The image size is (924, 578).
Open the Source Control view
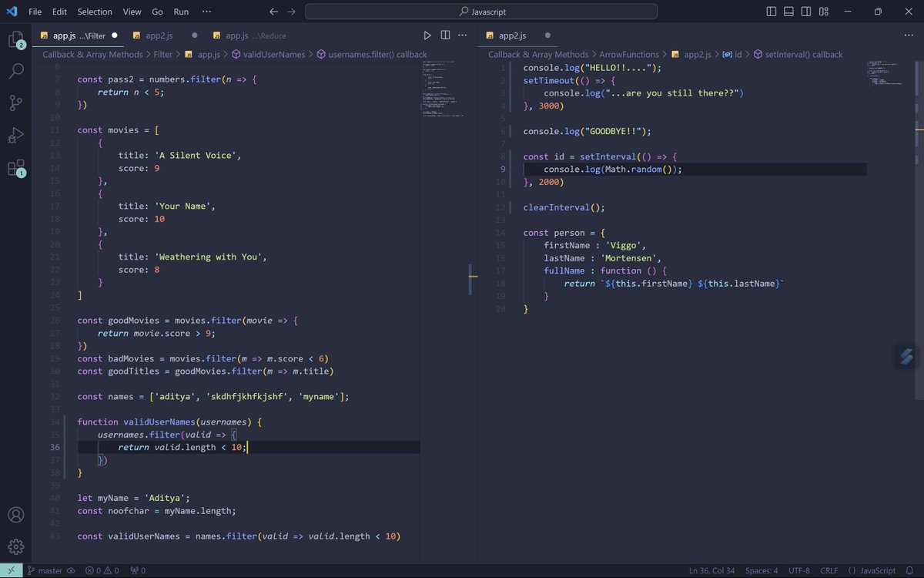15,103
